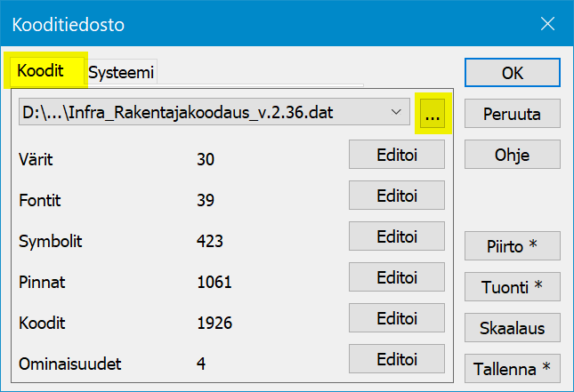Save using the Tallenna * button
Screen dimensions: 574x392
point(512,368)
